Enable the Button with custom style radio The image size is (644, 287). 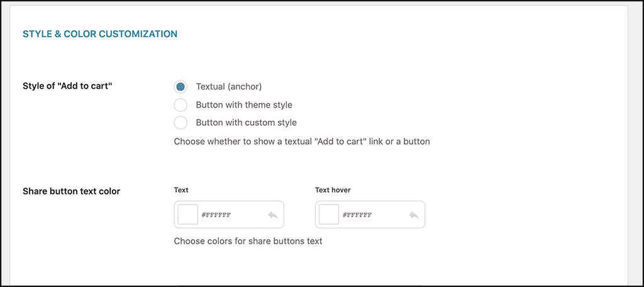(x=180, y=123)
